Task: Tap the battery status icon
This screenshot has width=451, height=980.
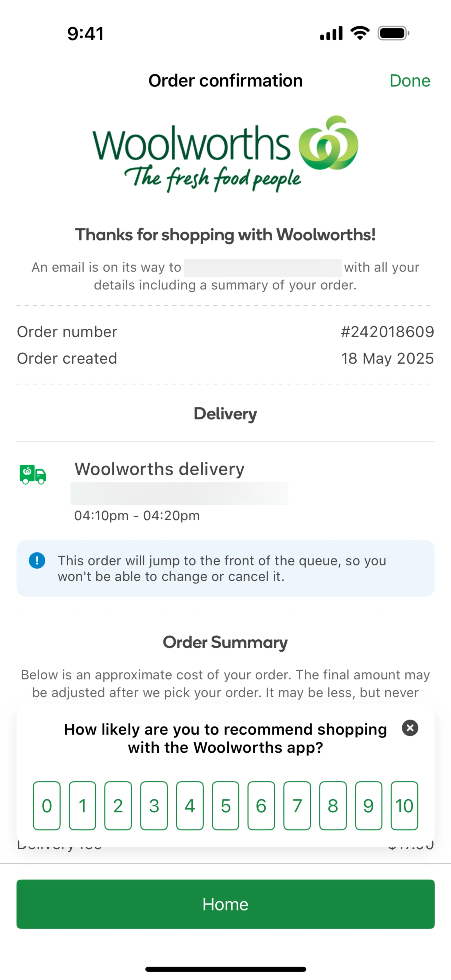Action: coord(393,33)
